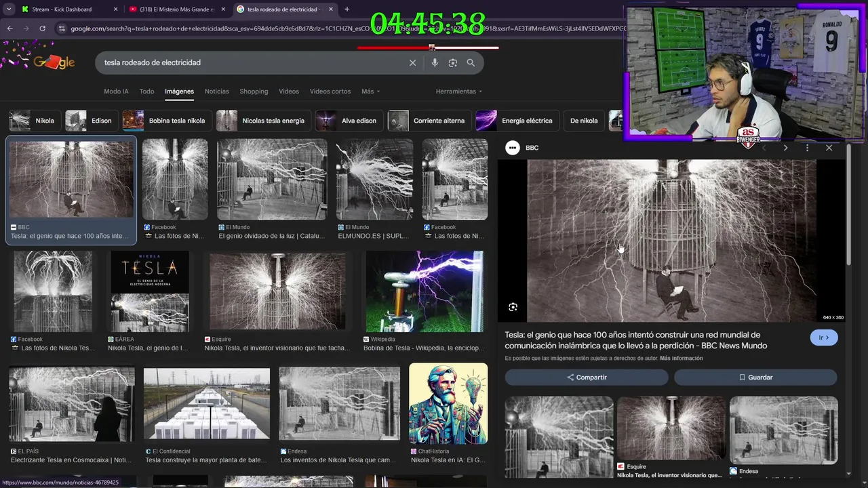Open Esquire inventor visionario image result
This screenshot has width=868, height=488.
(277, 291)
